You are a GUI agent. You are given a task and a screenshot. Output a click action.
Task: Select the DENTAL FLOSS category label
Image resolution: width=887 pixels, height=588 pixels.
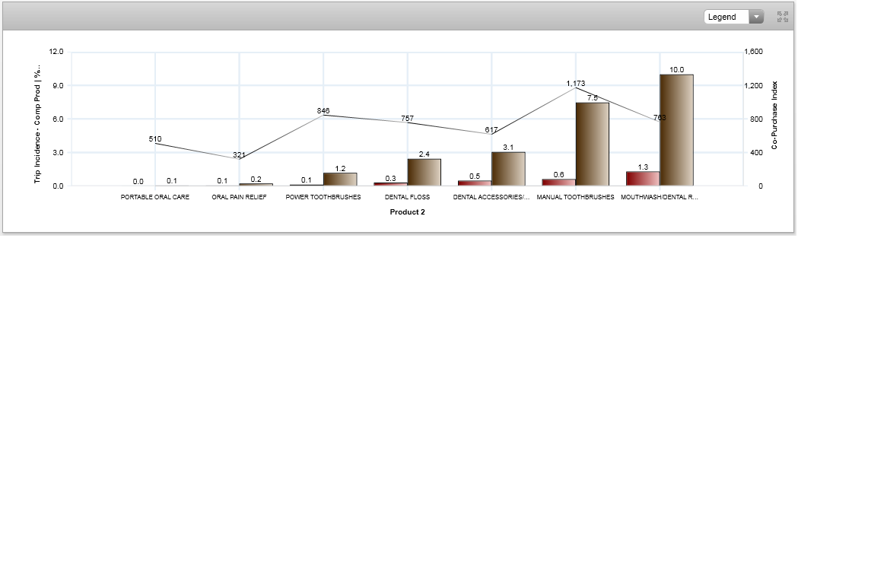pyautogui.click(x=407, y=197)
